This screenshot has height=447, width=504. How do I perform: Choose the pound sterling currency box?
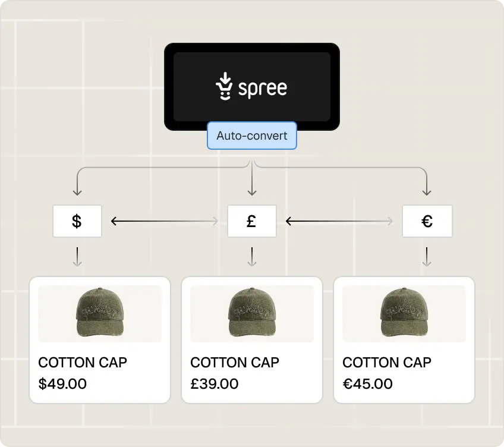click(251, 221)
